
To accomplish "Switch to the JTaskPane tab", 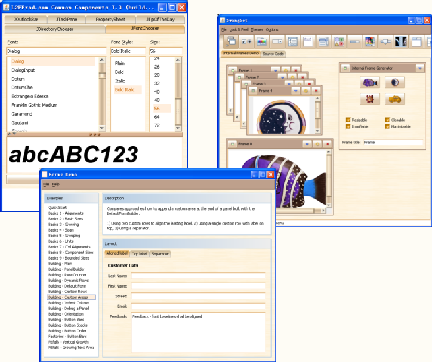I will click(x=67, y=19).
